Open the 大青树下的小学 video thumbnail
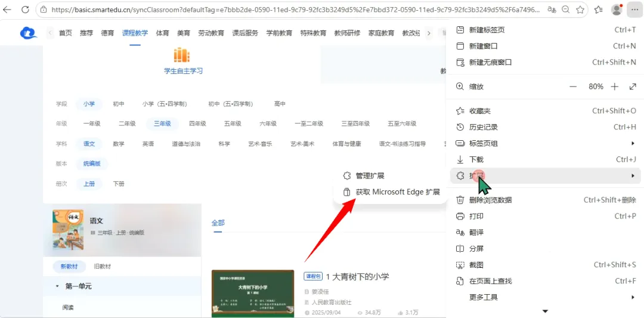 tap(253, 294)
